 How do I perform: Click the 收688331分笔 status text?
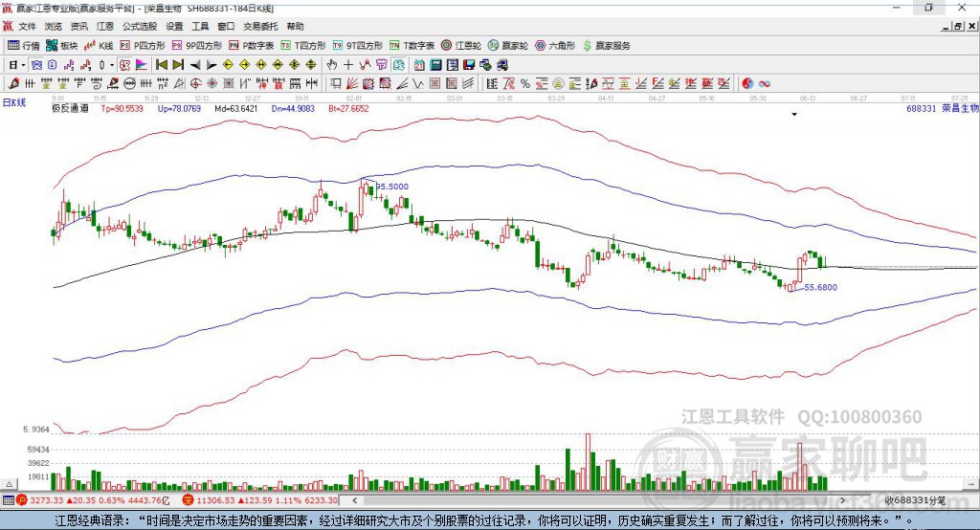[915, 500]
